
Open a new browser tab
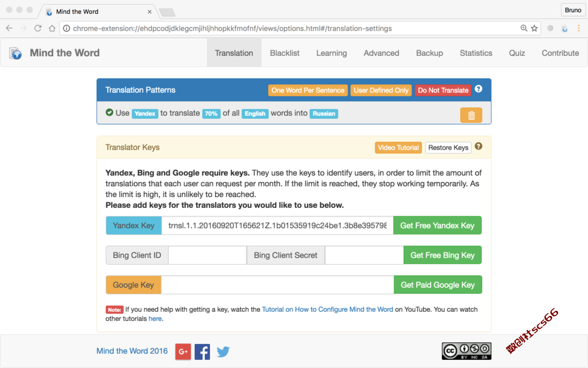(x=167, y=12)
